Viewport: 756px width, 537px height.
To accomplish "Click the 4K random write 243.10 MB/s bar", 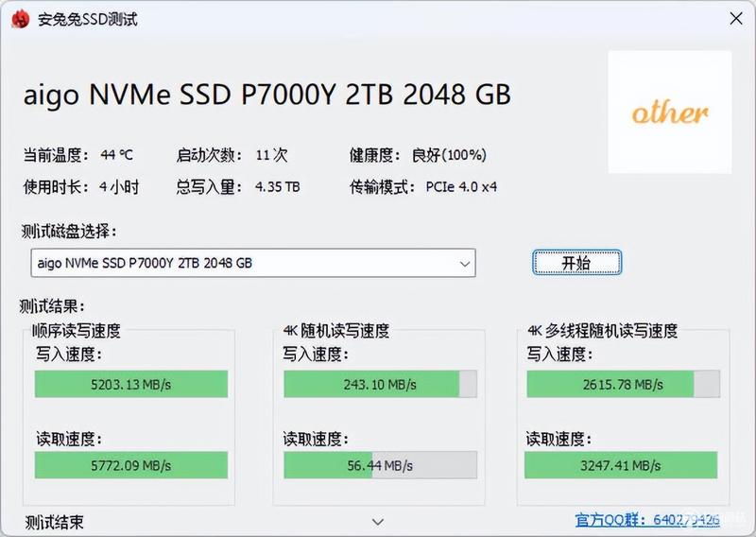I will click(x=381, y=384).
